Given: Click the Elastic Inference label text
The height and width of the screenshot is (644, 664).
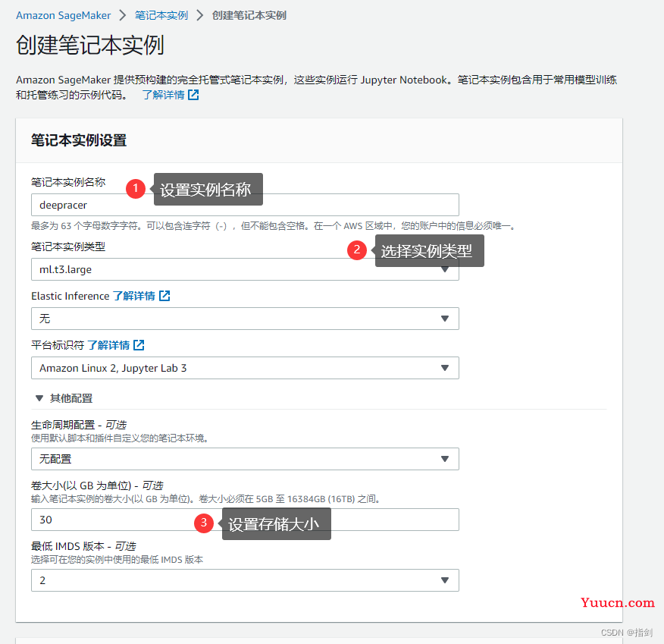Looking at the screenshot, I should (x=70, y=296).
